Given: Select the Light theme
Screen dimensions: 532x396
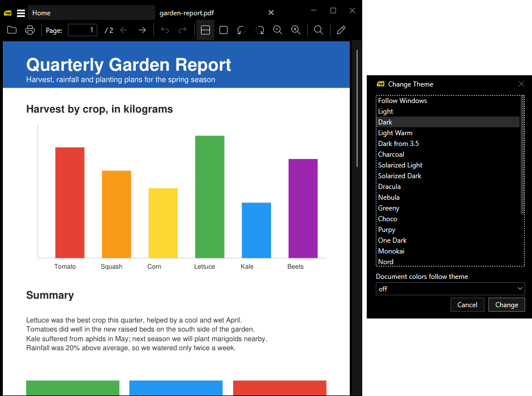Looking at the screenshot, I should 448,111.
